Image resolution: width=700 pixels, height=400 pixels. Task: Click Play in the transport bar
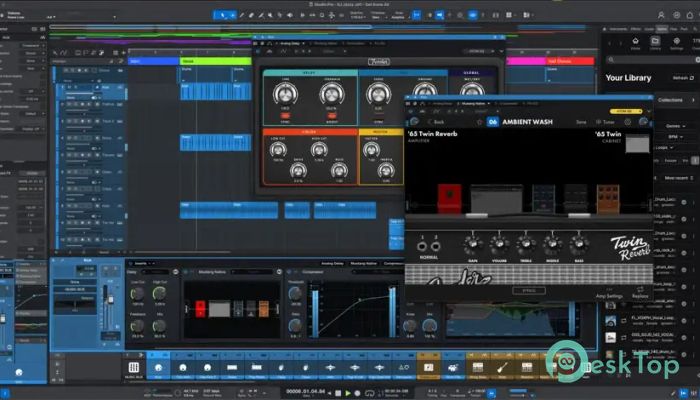(x=348, y=393)
